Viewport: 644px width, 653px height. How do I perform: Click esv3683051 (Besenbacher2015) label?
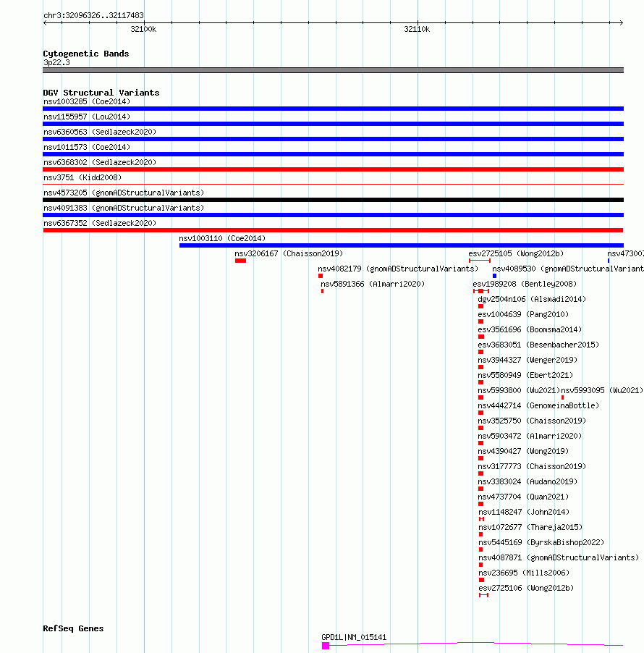(x=538, y=345)
